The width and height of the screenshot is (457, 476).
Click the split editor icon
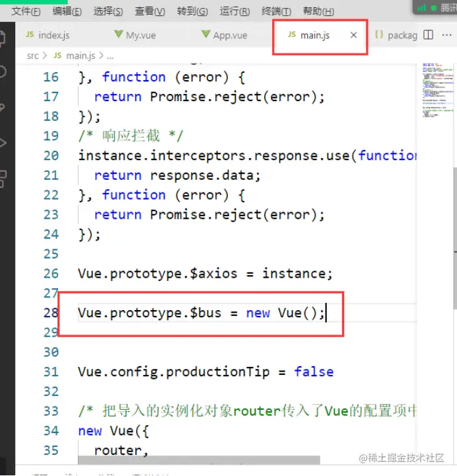(428, 34)
